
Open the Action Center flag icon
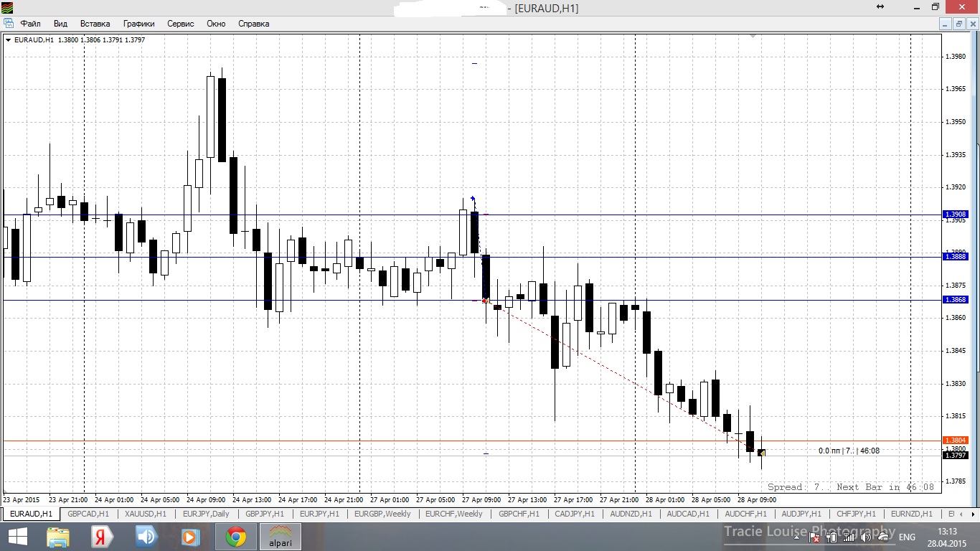pos(814,537)
